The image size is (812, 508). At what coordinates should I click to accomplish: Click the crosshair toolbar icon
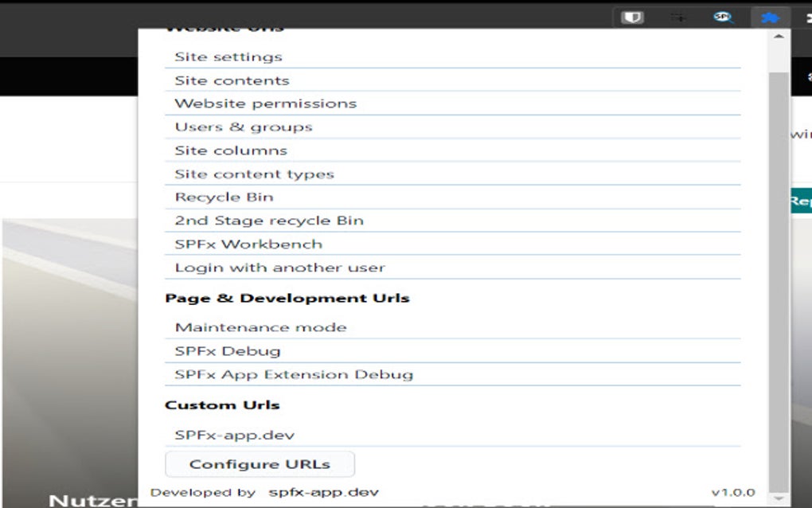(677, 17)
